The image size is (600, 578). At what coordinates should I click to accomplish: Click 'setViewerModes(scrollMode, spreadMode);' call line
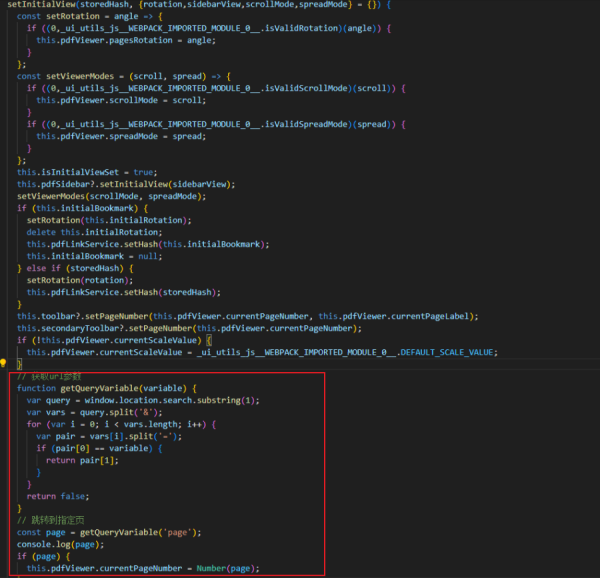coord(111,196)
